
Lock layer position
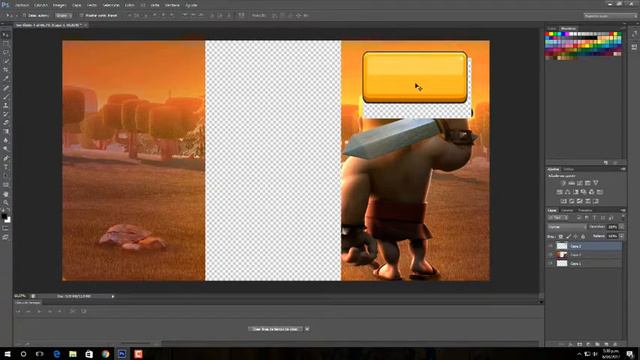(x=576, y=236)
